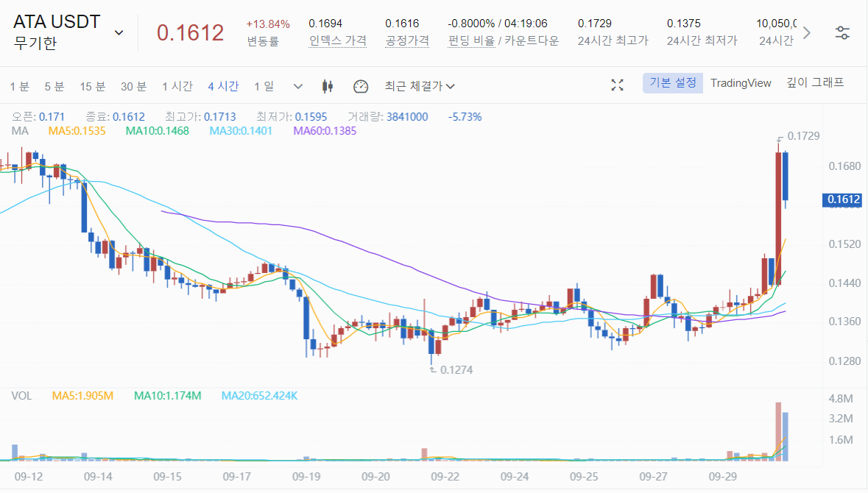
Task: Click the tallest red volume bar
Action: [778, 432]
